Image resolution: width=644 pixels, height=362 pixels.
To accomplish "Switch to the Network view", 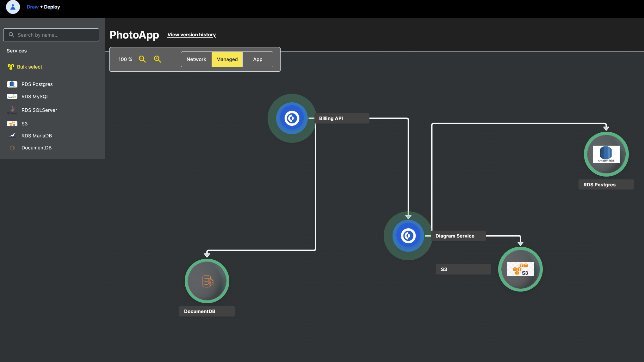I will pyautogui.click(x=196, y=59).
